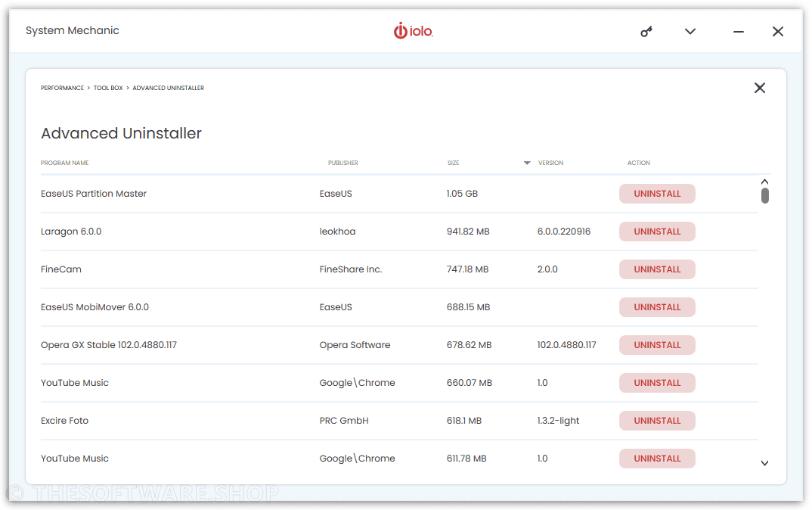Screen dimensions: 812x510
Task: Click size value 1.05 GB
Action: pyautogui.click(x=463, y=194)
